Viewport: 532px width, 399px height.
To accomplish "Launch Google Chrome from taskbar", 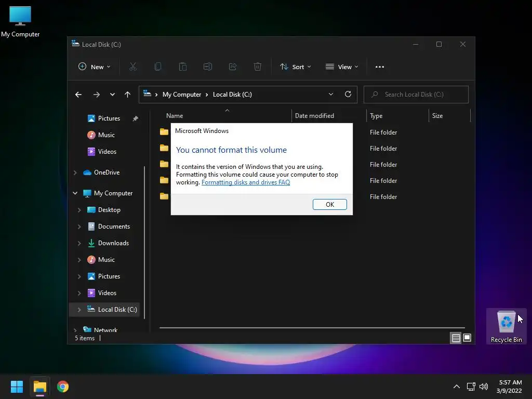I will pyautogui.click(x=63, y=387).
